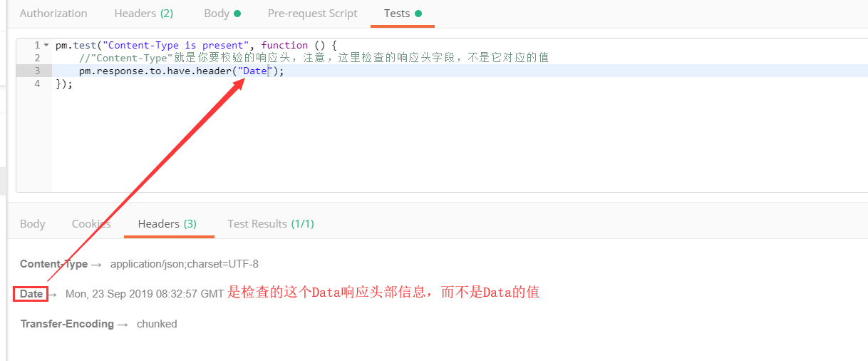This screenshot has width=868, height=361.
Task: Select the Tests tab
Action: coord(397,14)
